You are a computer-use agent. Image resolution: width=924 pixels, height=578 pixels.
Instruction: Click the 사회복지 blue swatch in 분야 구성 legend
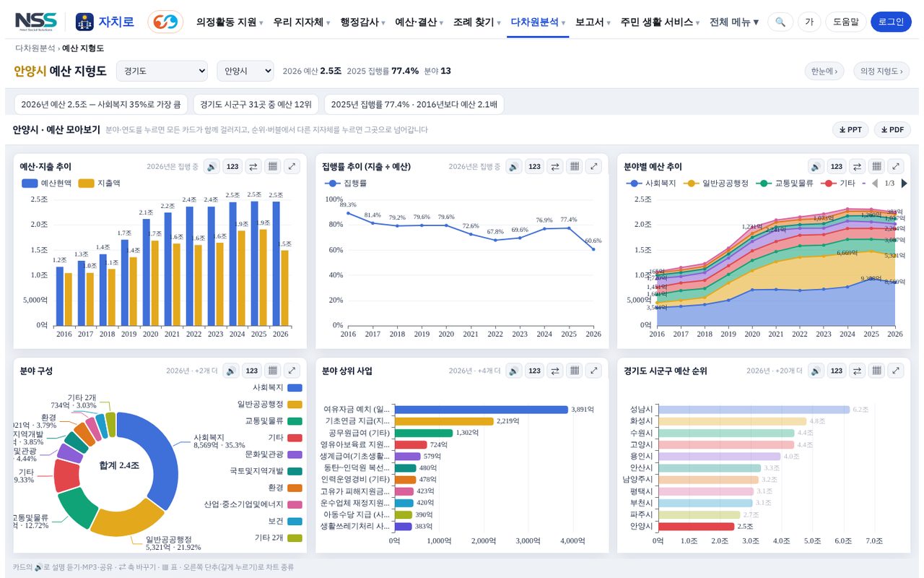coord(295,388)
